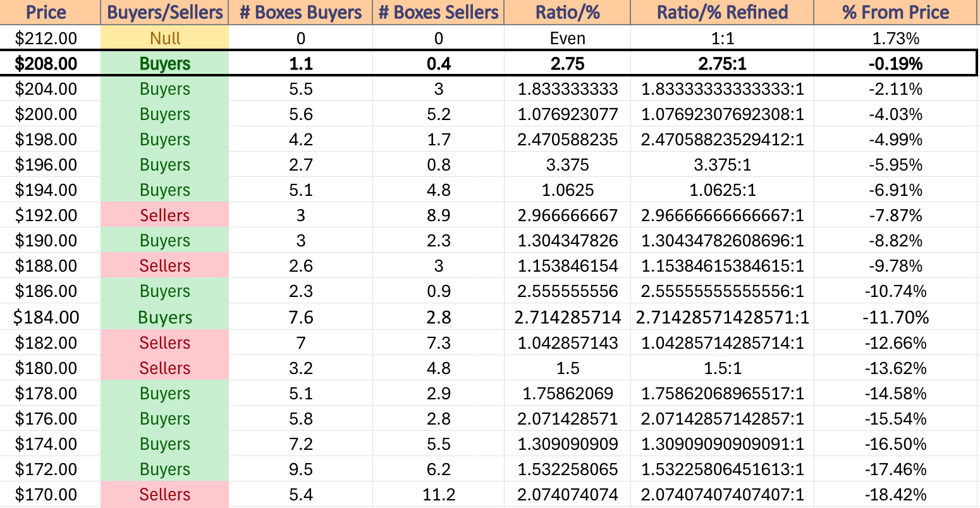Click the $178.00 price cell
The width and height of the screenshot is (980, 508).
pos(50,393)
